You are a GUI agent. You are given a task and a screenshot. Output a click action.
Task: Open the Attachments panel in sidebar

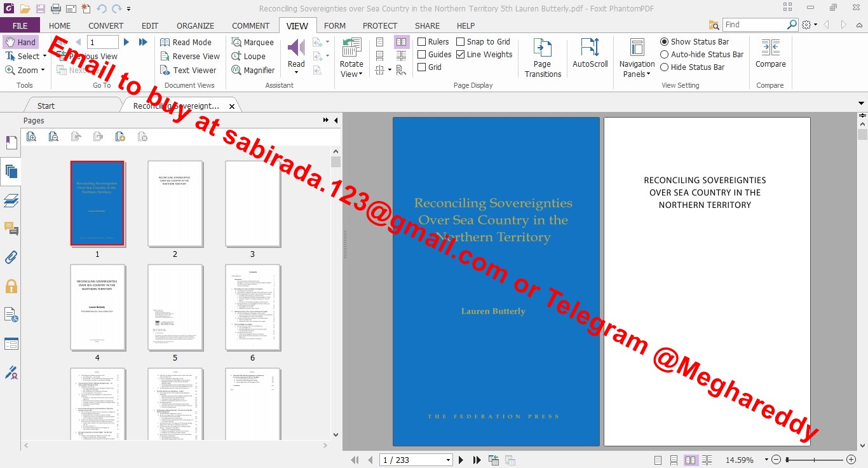point(11,258)
